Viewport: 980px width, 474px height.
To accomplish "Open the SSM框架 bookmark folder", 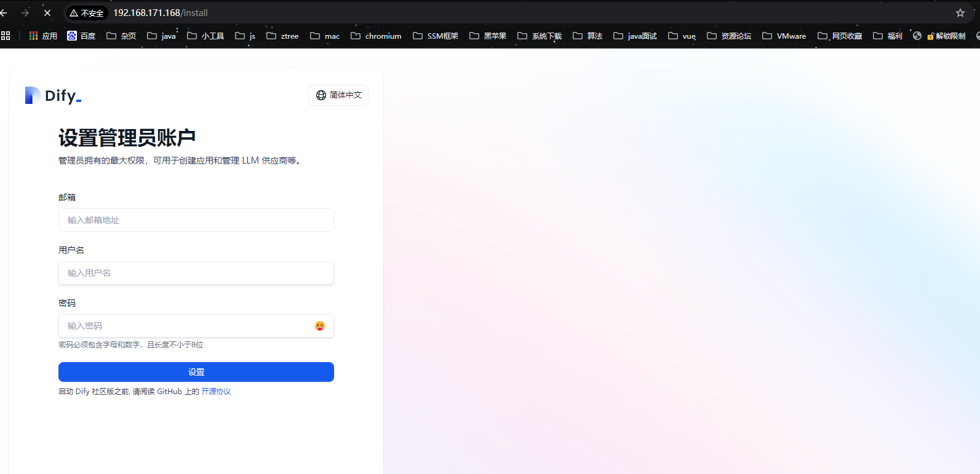I will (436, 36).
